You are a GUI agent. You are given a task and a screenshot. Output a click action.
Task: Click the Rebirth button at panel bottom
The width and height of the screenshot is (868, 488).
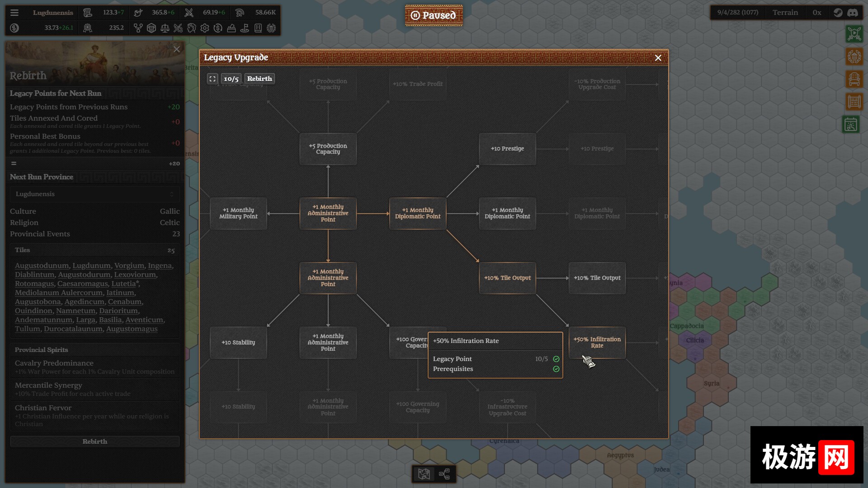click(x=94, y=441)
